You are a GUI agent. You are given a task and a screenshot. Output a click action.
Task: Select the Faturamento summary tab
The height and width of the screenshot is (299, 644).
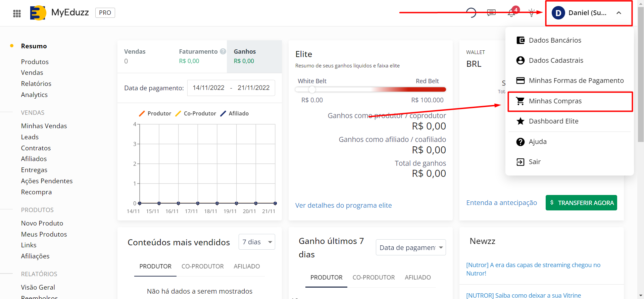(199, 56)
